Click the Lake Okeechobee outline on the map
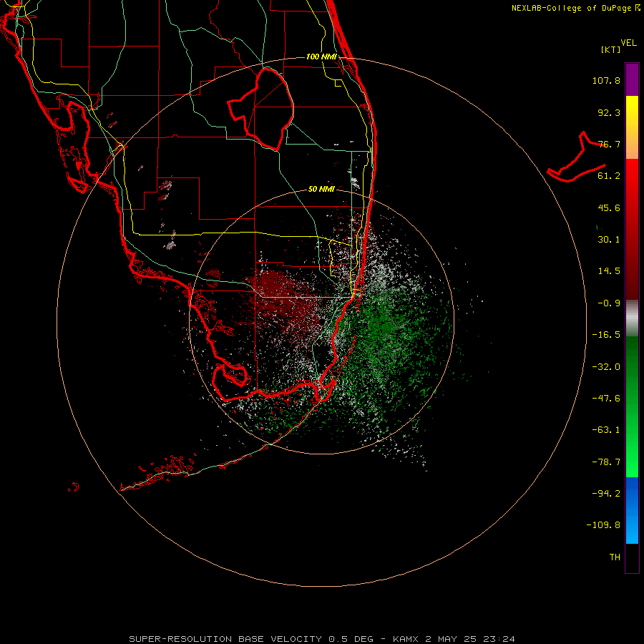The image size is (644, 644). tap(261, 108)
